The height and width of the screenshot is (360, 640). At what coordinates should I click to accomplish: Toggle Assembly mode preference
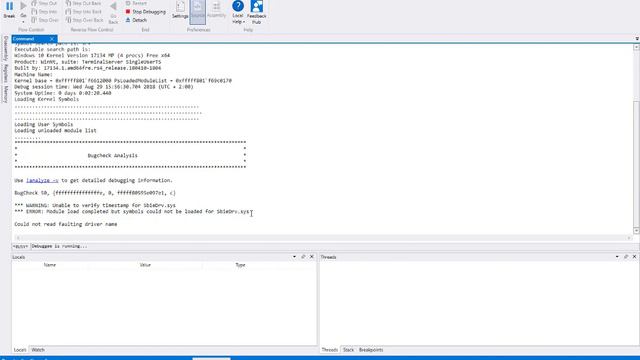point(216,10)
